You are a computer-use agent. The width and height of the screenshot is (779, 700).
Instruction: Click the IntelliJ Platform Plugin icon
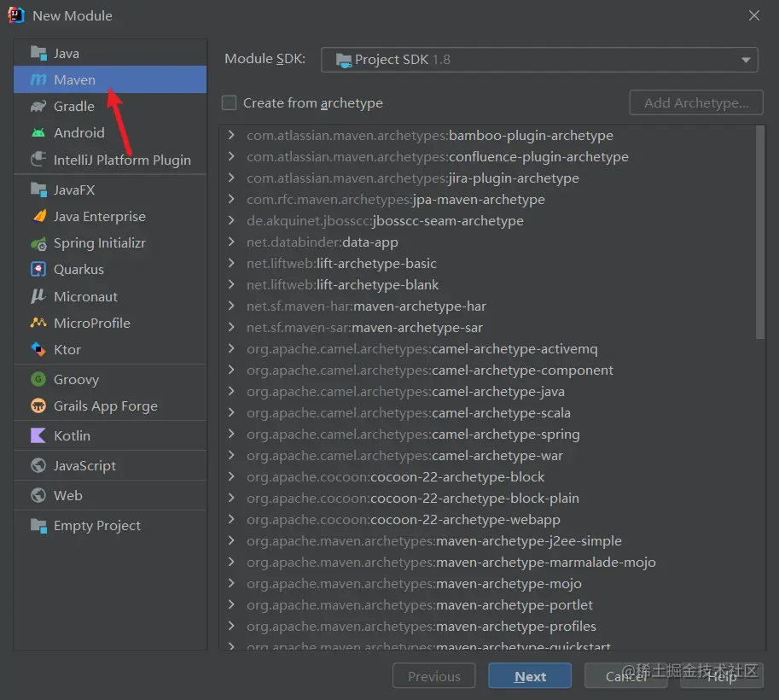click(38, 159)
